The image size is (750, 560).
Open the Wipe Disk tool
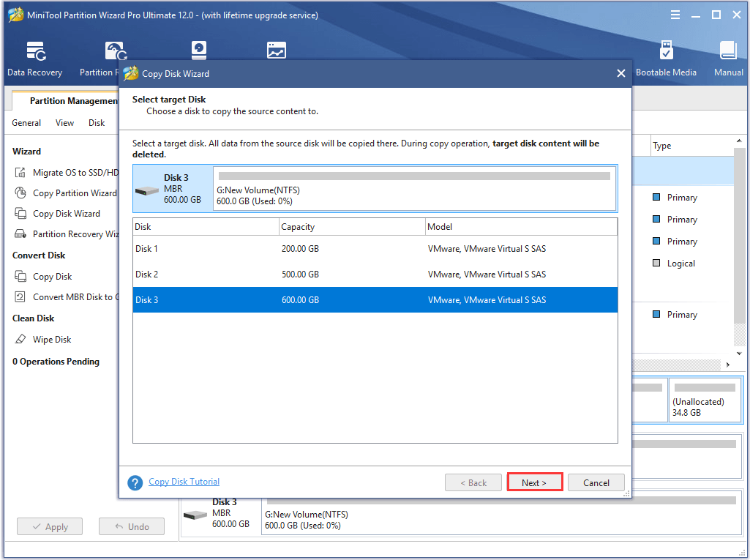click(51, 339)
